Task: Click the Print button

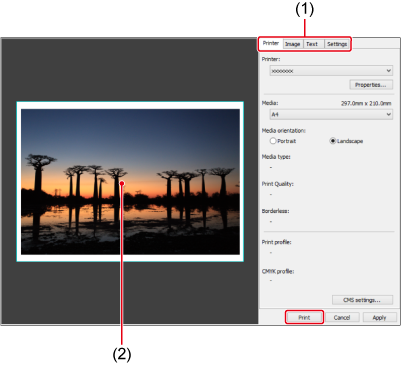Action: coord(304,317)
